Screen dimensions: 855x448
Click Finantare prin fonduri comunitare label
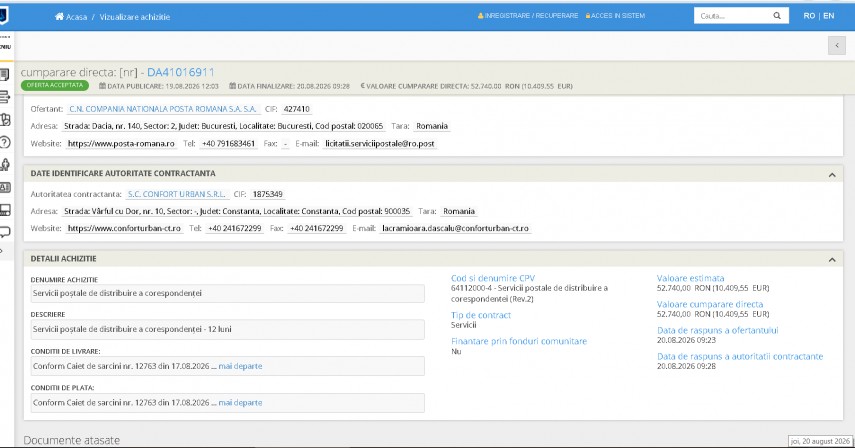519,341
